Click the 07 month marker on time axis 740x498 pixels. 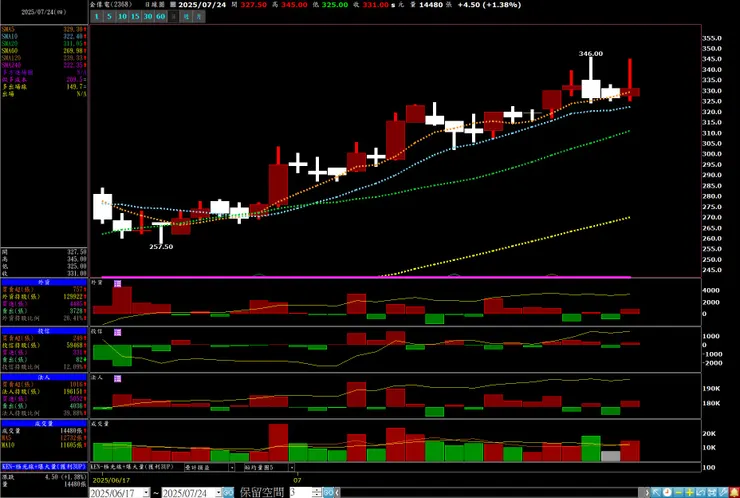coord(297,480)
